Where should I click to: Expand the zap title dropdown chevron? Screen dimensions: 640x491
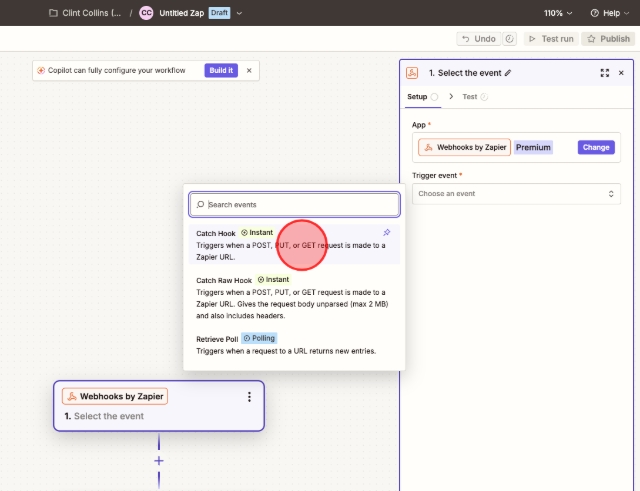pyautogui.click(x=240, y=13)
